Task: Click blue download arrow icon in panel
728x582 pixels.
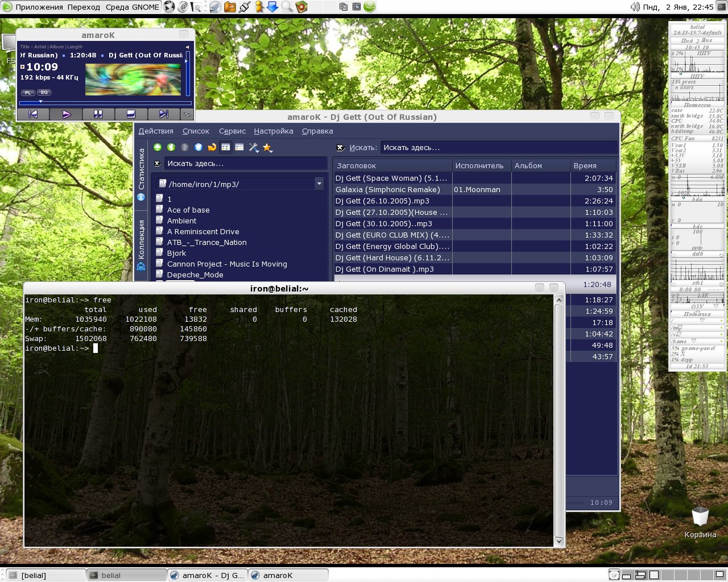Action: pos(273,7)
